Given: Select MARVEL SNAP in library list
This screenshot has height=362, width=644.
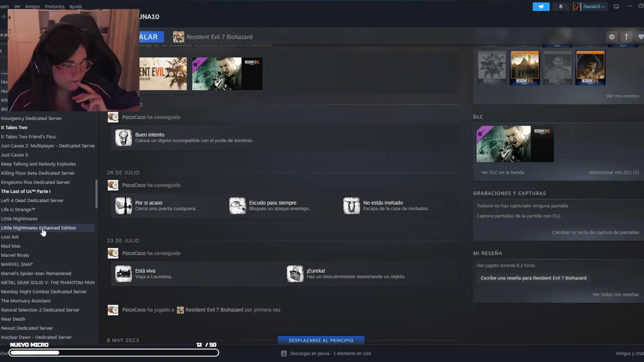Looking at the screenshot, I should (17, 264).
